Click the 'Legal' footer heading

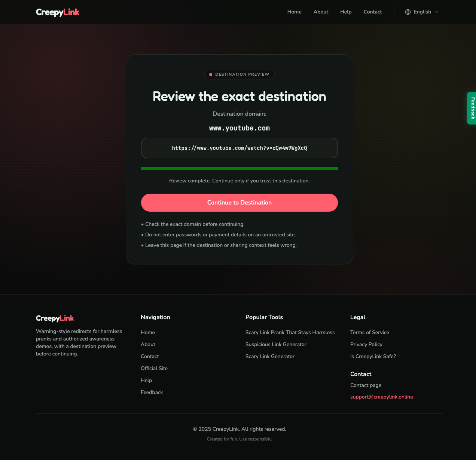pos(358,317)
